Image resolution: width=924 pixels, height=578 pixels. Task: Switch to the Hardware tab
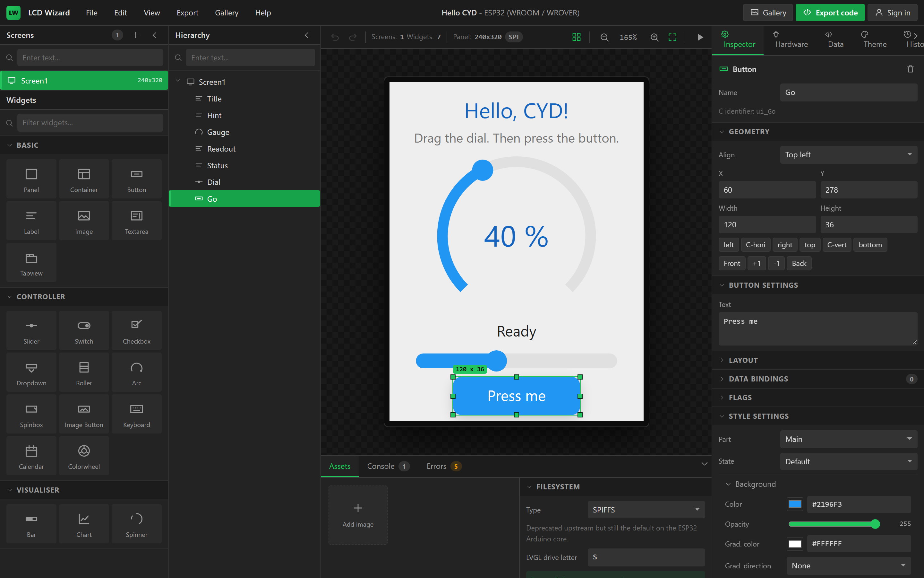pos(791,40)
